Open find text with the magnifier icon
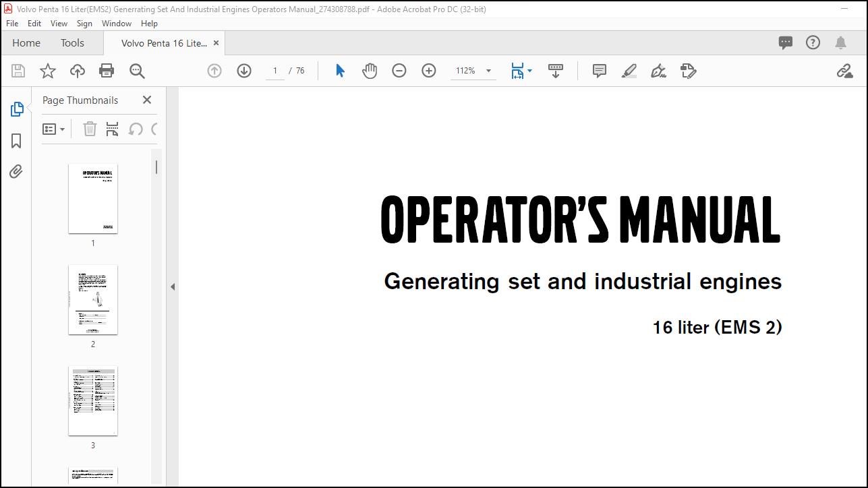868x488 pixels. click(137, 71)
